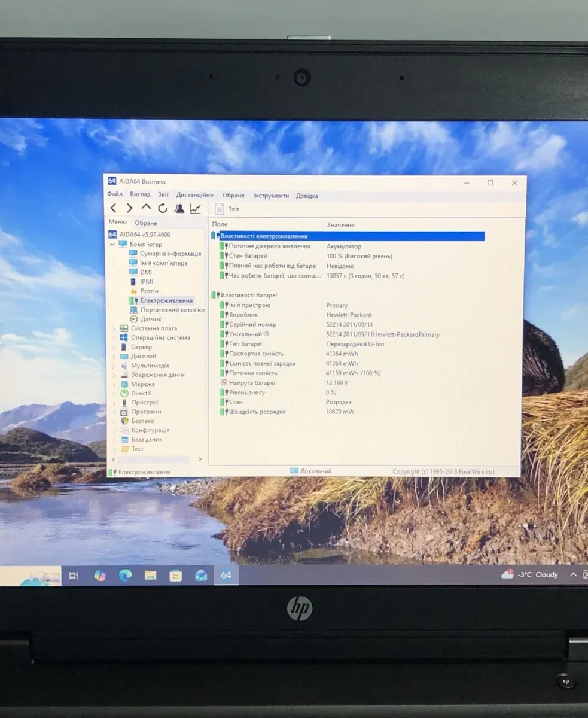The image size is (588, 718).
Task: Expand the Системна плата tree node
Action: coord(114,328)
